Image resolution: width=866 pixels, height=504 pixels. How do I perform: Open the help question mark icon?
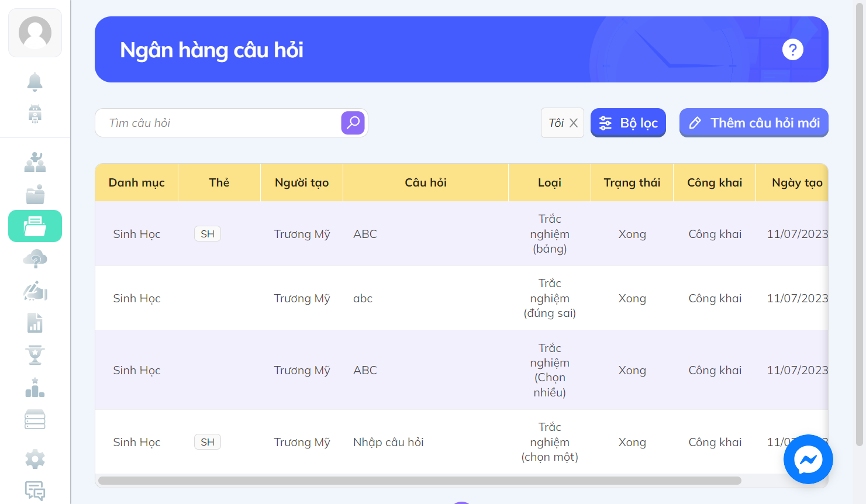point(793,50)
